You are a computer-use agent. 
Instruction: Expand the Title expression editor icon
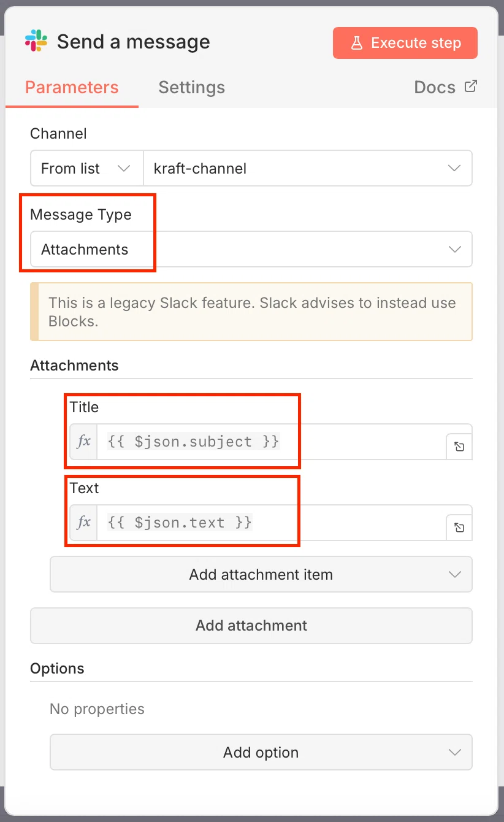click(x=459, y=447)
